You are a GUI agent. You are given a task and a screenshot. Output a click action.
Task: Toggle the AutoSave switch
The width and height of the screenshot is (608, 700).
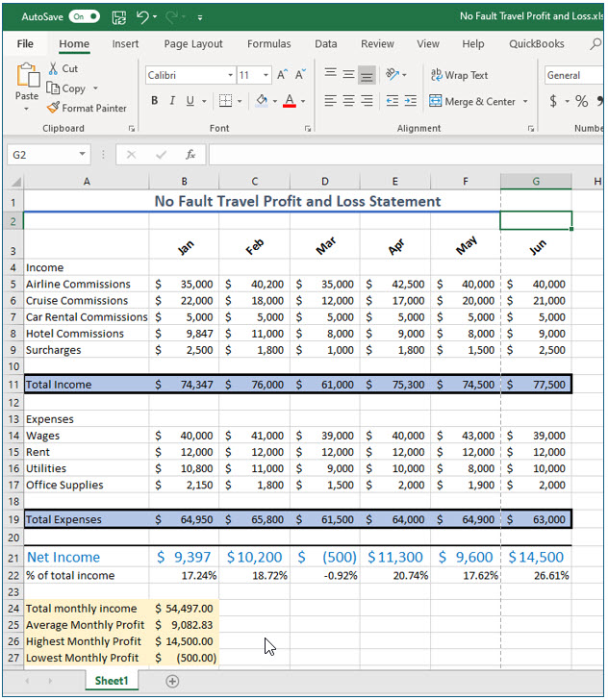[84, 16]
